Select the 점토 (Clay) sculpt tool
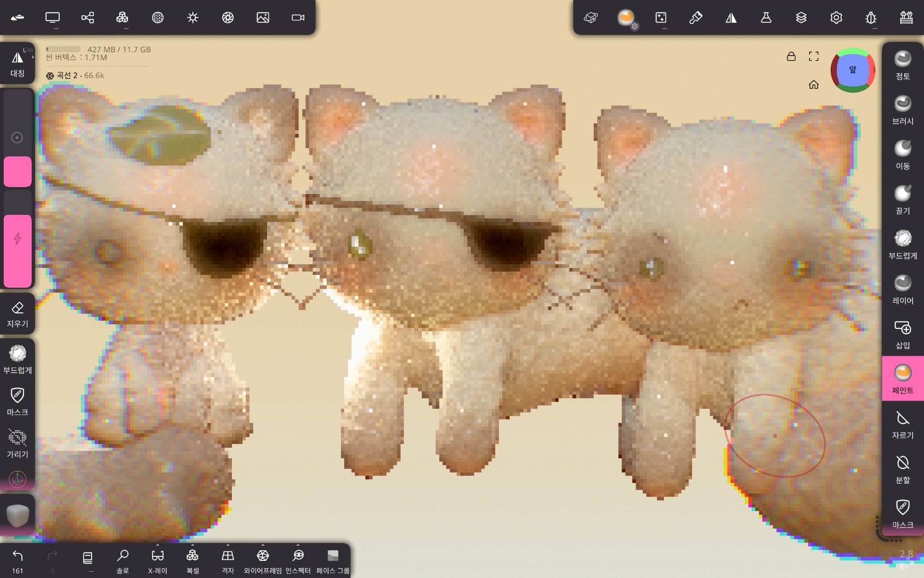 coord(902,65)
